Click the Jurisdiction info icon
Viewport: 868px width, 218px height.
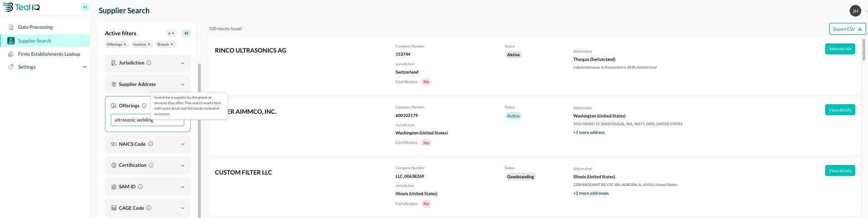149,63
